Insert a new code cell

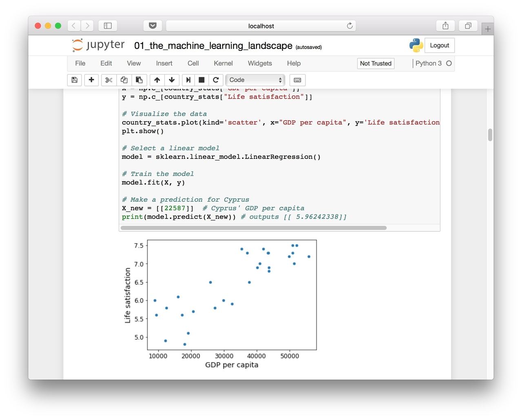click(91, 80)
